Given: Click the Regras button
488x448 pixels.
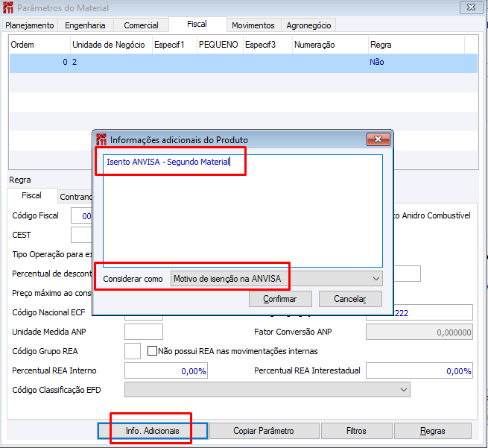Looking at the screenshot, I should tap(433, 431).
